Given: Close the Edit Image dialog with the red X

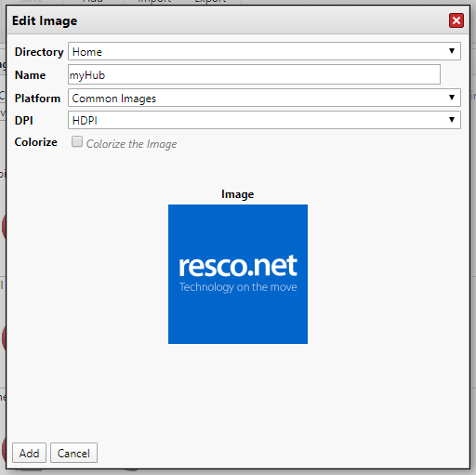Looking at the screenshot, I should [456, 20].
